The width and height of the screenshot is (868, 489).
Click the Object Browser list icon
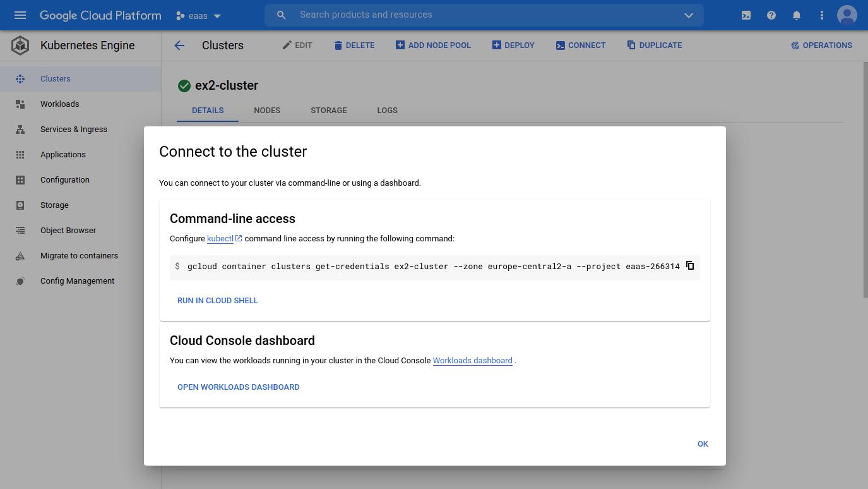tap(20, 231)
